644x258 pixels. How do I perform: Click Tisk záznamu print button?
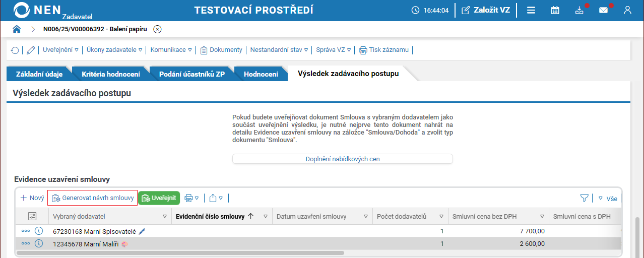(385, 50)
